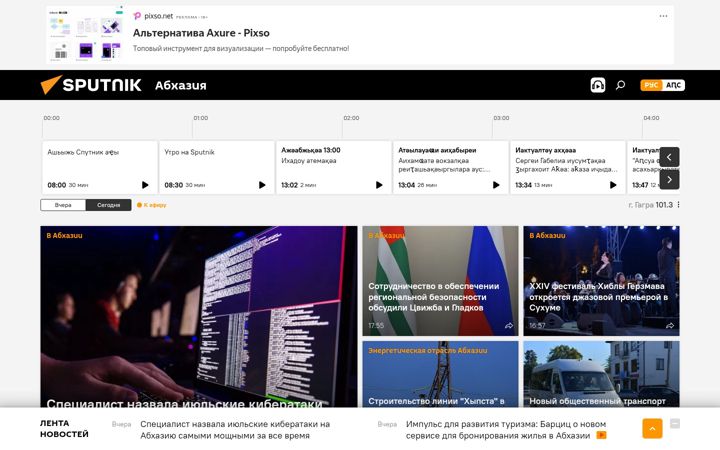Play the 13:34 Иактуалтәу аҳәаа program
Viewport: 720px width, 450px height.
pos(613,185)
